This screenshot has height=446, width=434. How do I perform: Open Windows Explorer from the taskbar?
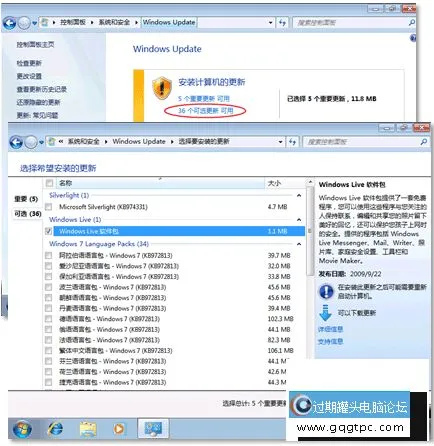coord(88,429)
